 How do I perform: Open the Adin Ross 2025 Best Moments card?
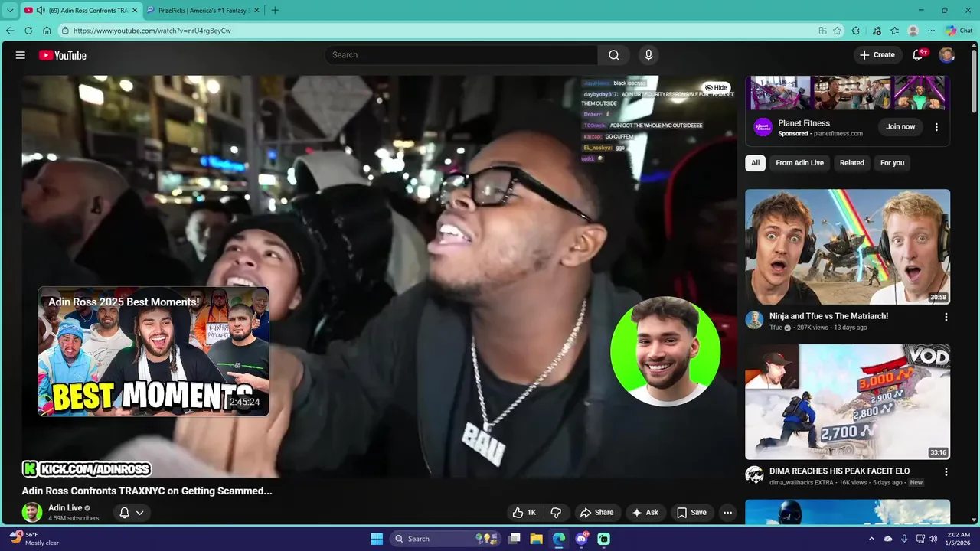tap(153, 352)
